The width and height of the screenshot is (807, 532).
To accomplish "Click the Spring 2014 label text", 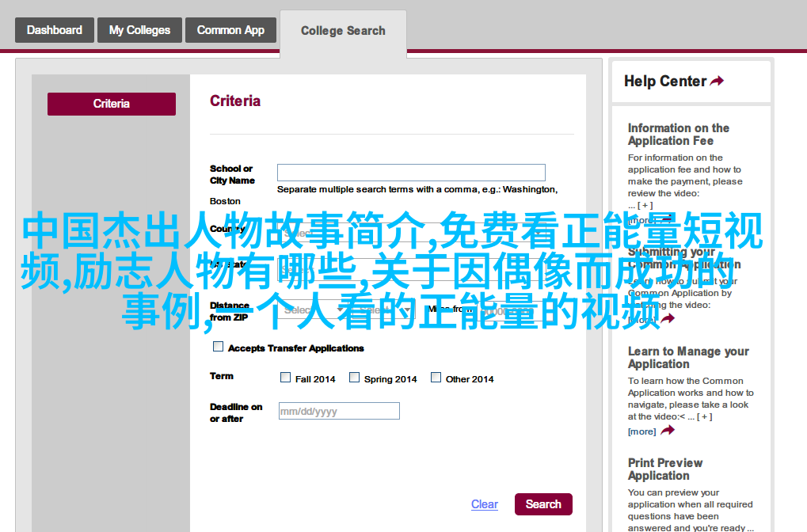I will tap(390, 379).
